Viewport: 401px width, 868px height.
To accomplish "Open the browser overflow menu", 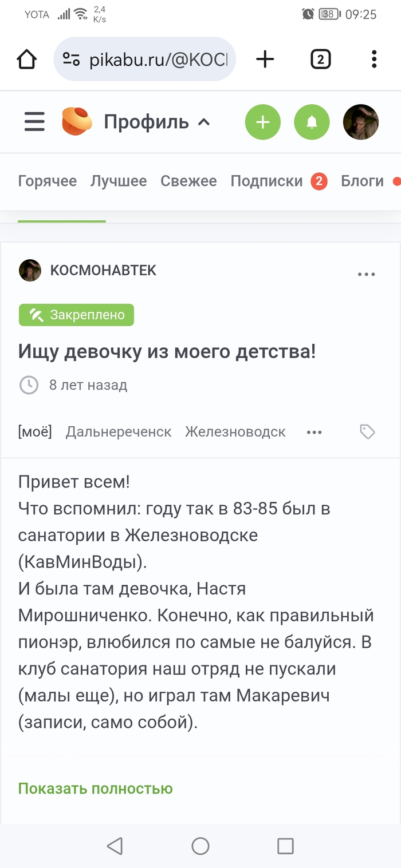I will tap(374, 59).
